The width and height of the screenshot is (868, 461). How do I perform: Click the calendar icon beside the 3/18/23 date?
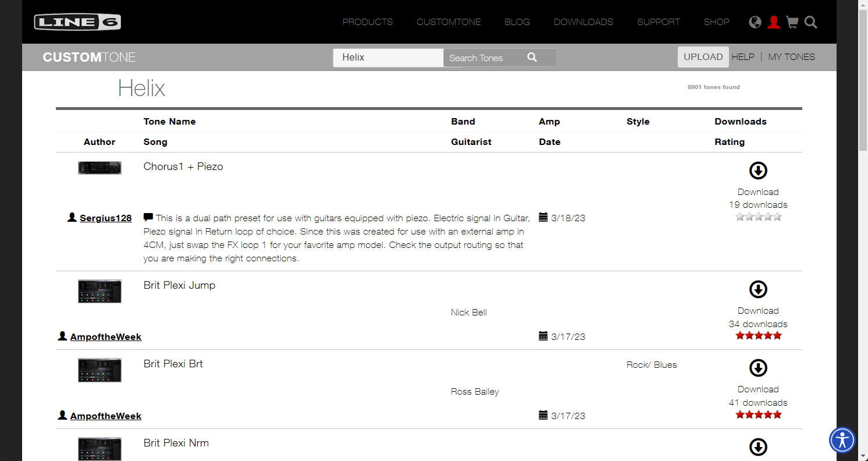click(543, 217)
